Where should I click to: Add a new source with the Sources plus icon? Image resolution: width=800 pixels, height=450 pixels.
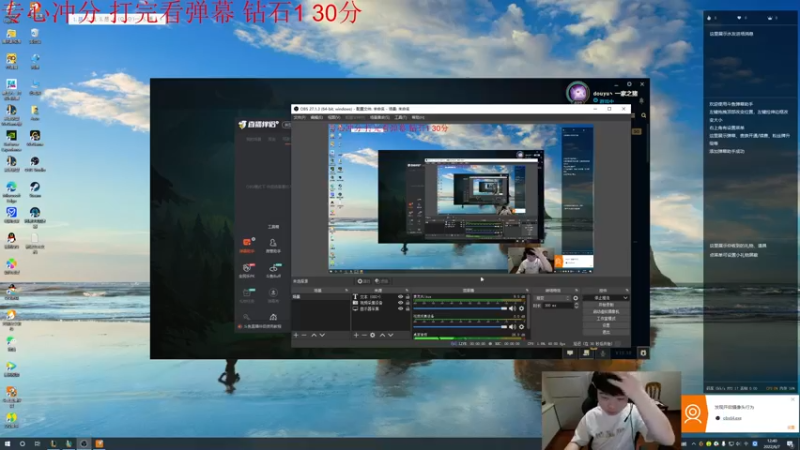tap(356, 335)
